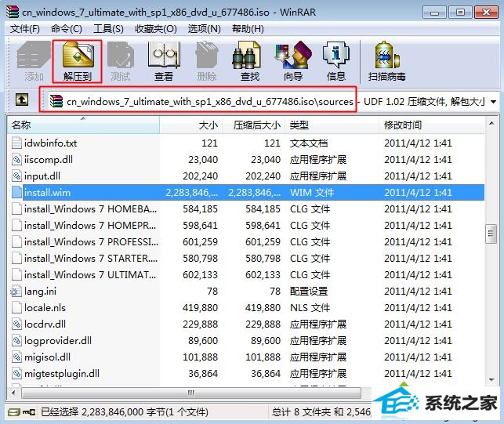The height and width of the screenshot is (424, 504).
Task: Select the install_Windows 7 ULTIMAT... file
Action: [89, 274]
